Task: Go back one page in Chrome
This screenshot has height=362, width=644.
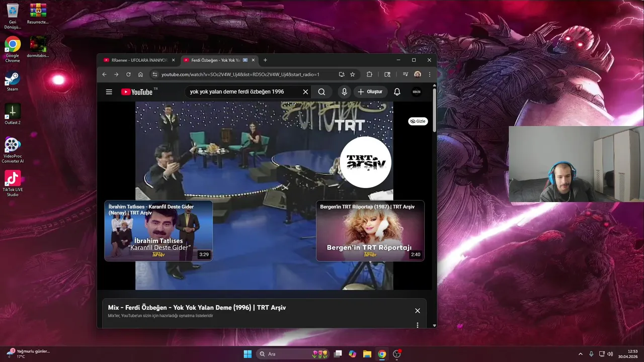Action: tap(104, 74)
